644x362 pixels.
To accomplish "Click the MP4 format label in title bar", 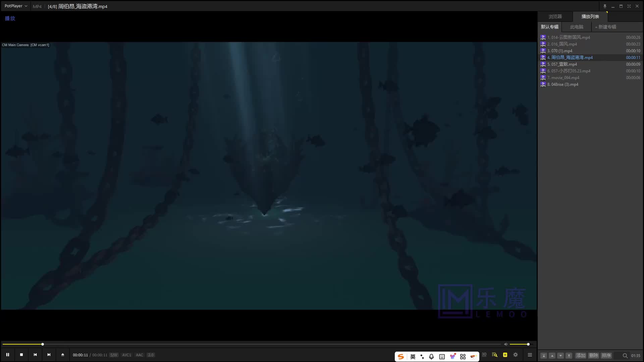I will [x=37, y=6].
